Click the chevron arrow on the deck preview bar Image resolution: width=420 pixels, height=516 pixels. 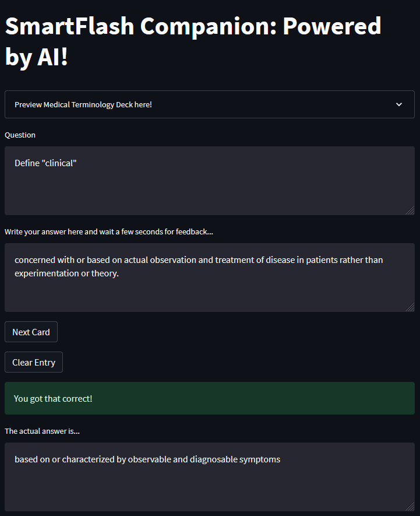coord(399,104)
